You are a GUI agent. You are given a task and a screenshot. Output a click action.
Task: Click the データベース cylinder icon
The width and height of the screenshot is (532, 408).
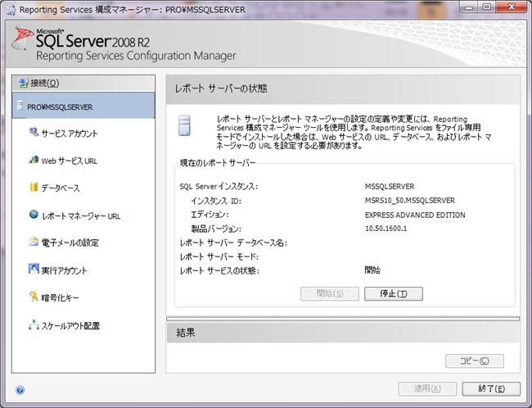34,187
